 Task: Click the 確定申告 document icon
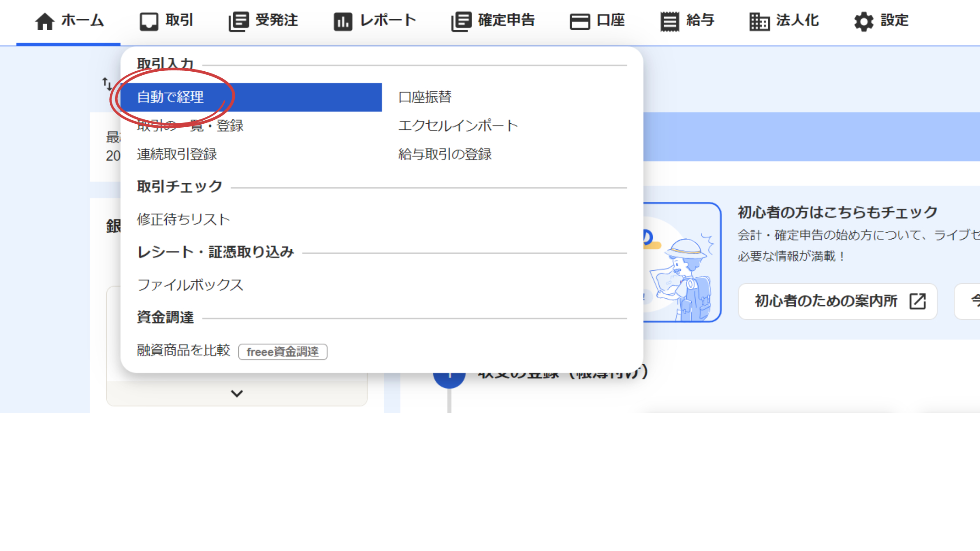[x=461, y=21]
